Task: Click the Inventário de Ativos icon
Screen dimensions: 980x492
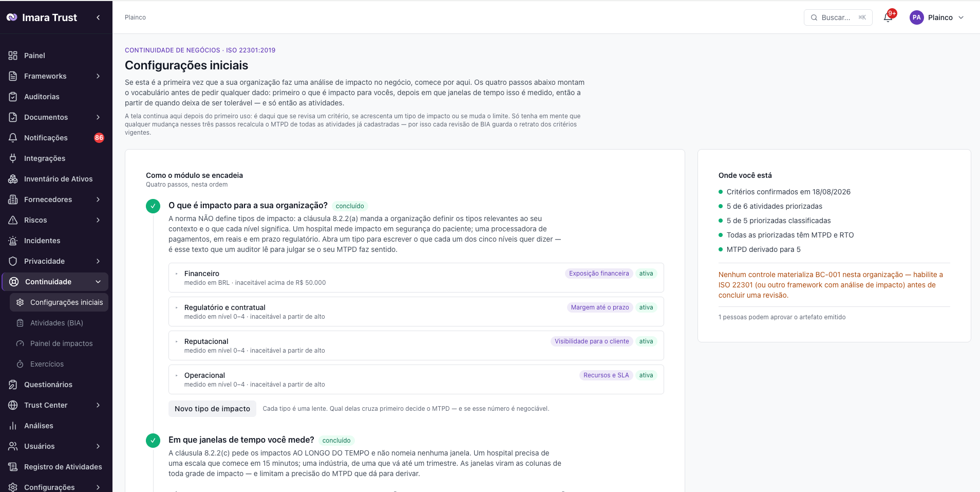Action: pyautogui.click(x=13, y=179)
